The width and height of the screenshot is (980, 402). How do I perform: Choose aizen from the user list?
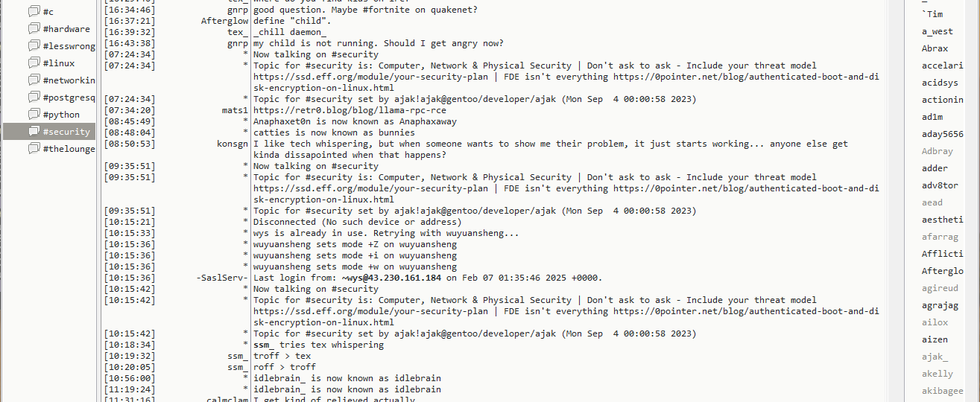pyautogui.click(x=935, y=339)
